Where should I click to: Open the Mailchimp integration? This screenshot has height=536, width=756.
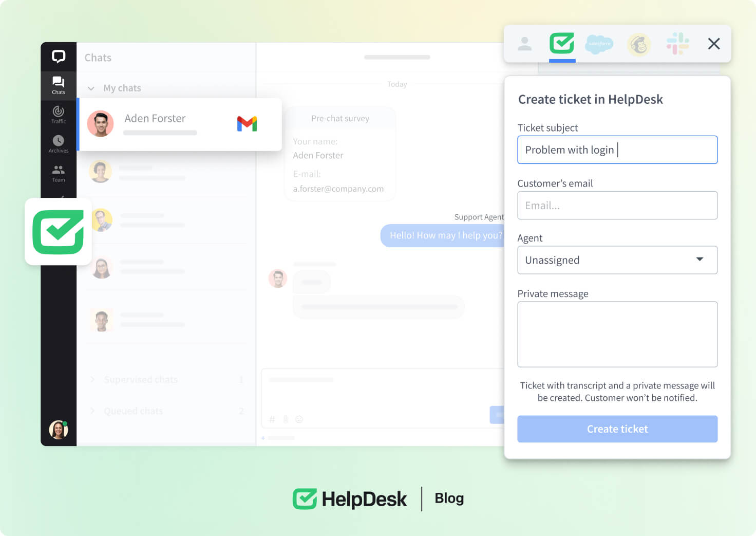click(x=639, y=44)
